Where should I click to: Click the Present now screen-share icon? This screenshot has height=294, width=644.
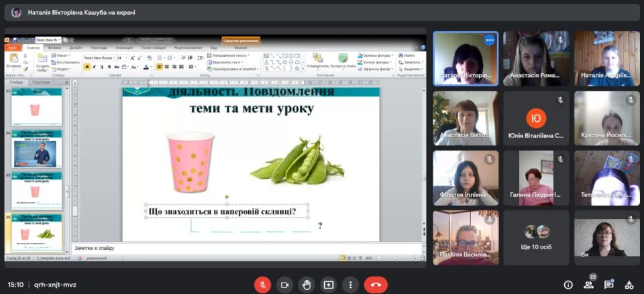[x=328, y=285]
